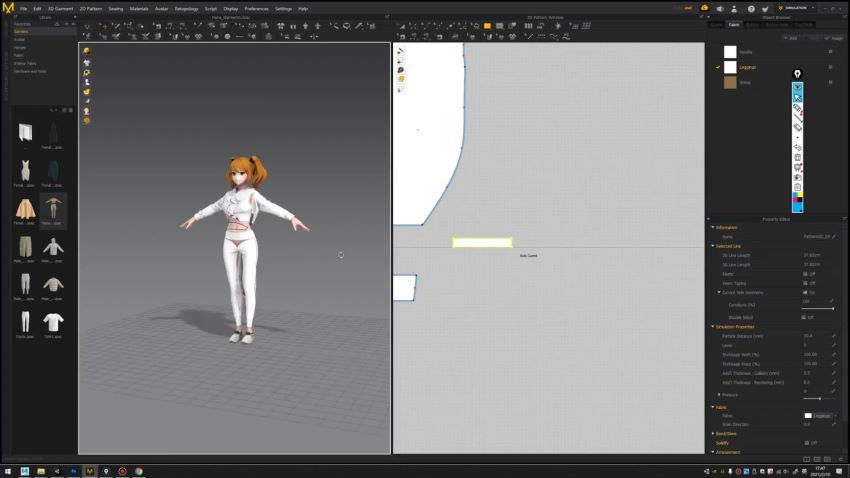
Task: Click the pen nib icon on floating toolbar
Action: (797, 74)
